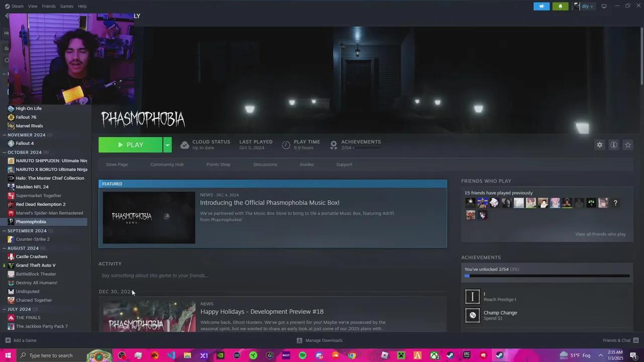Click the play time clock icon

coord(286,145)
